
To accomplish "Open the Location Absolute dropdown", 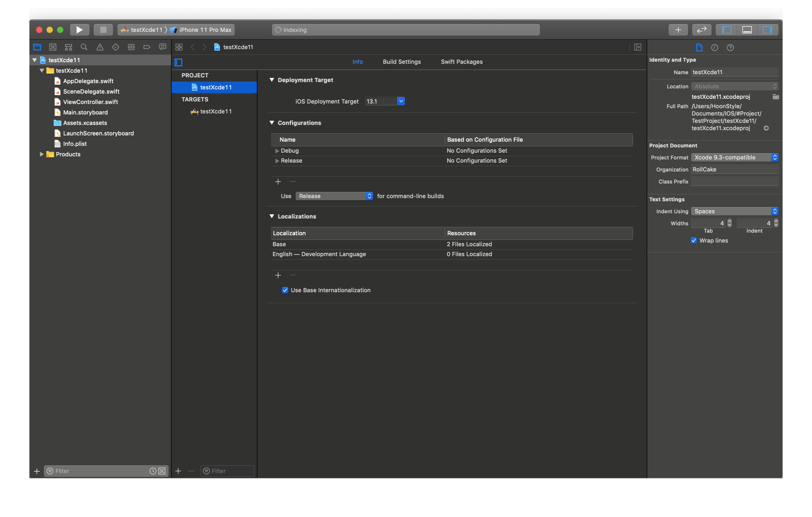I will click(735, 86).
